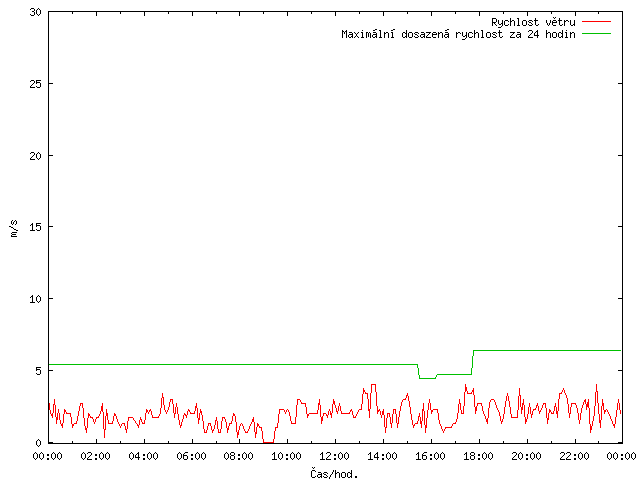Screen dimensions: 640x480
Task: Click the 18:00 time label
Action: tap(478, 456)
